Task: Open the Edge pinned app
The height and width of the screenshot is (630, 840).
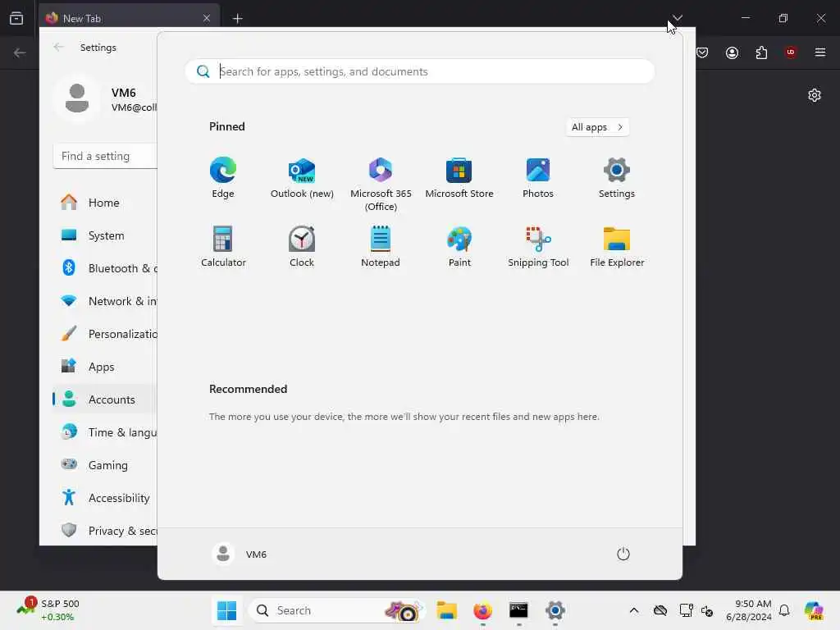Action: 223,178
